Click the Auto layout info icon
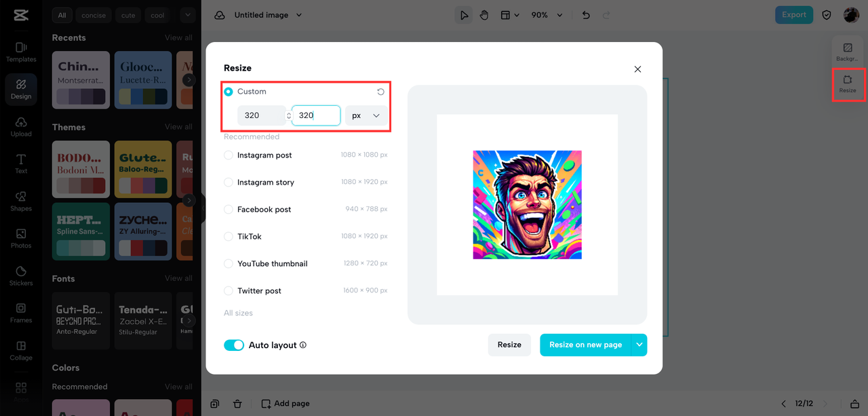The width and height of the screenshot is (868, 416). click(x=303, y=345)
